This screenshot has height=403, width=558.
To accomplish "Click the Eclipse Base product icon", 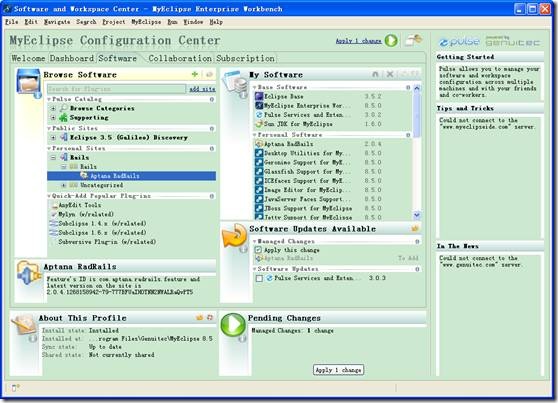I will click(259, 96).
